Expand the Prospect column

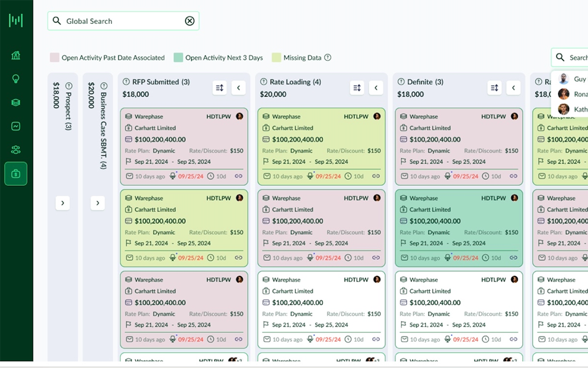click(x=63, y=203)
